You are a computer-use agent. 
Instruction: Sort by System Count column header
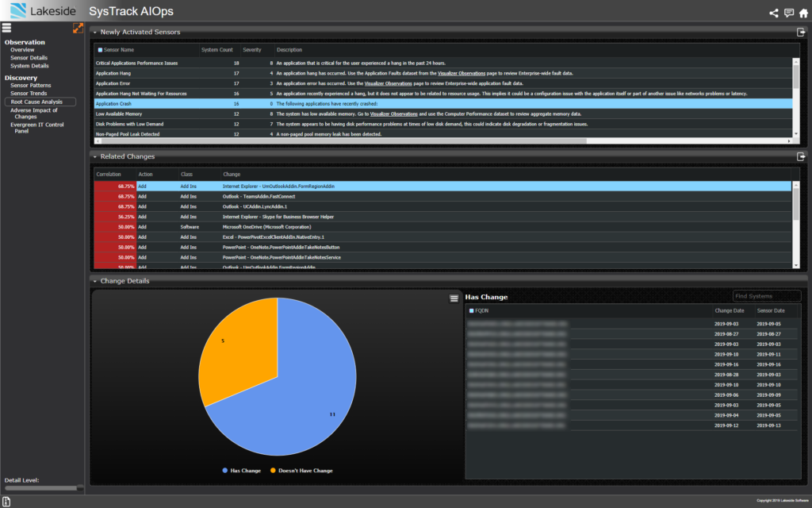217,50
